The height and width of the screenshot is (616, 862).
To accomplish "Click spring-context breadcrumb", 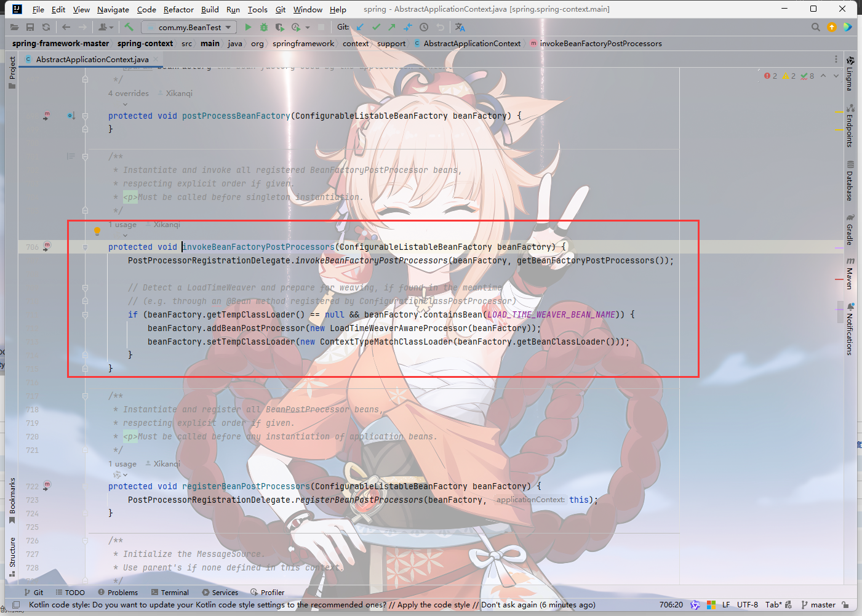I will click(x=145, y=43).
